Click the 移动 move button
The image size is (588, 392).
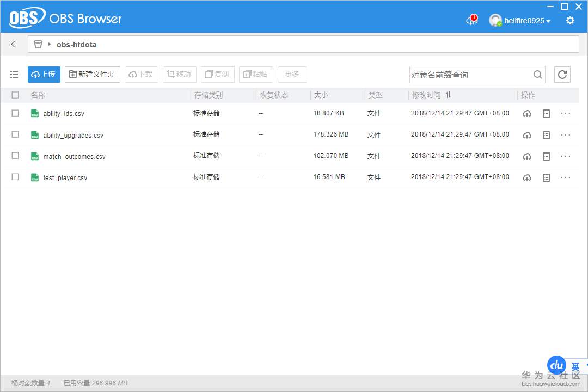[179, 74]
